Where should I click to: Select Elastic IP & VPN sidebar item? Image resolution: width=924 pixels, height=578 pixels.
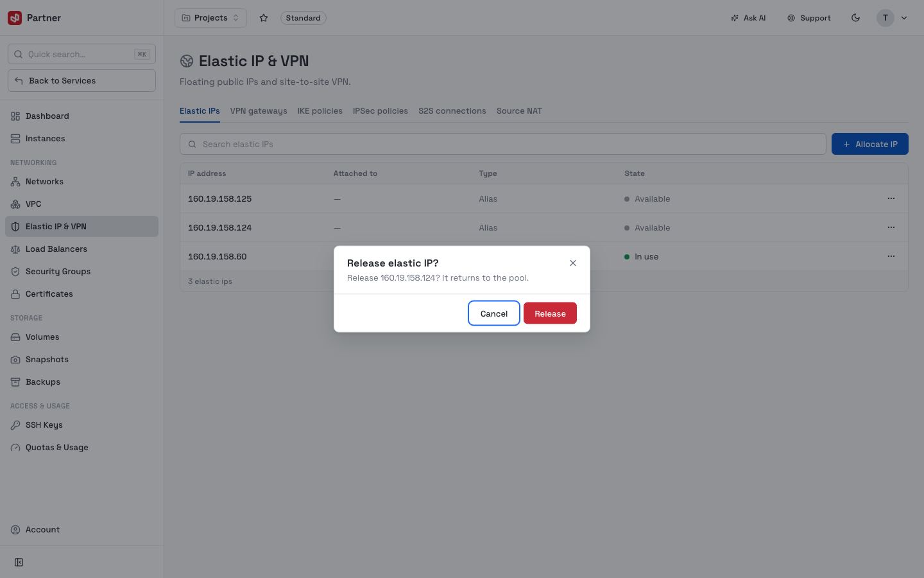[x=81, y=227]
